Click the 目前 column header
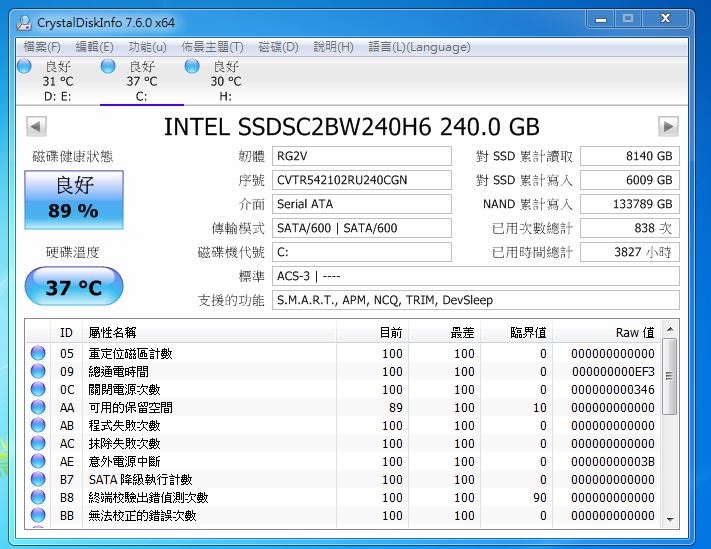The width and height of the screenshot is (711, 549). point(373,332)
